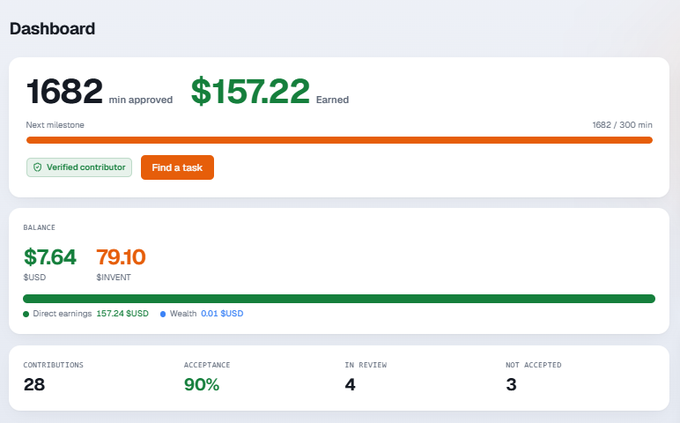Image resolution: width=680 pixels, height=423 pixels.
Task: Click the BALANCE section label
Action: [x=39, y=227]
